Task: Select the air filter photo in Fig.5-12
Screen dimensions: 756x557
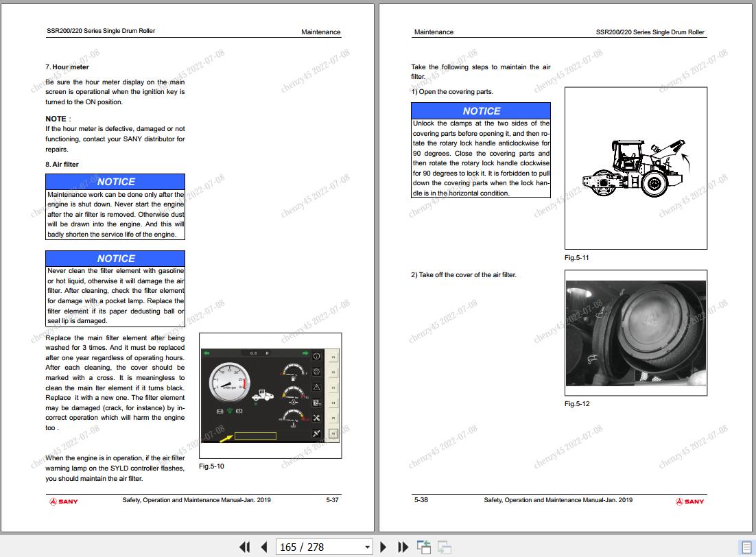Action: point(635,333)
